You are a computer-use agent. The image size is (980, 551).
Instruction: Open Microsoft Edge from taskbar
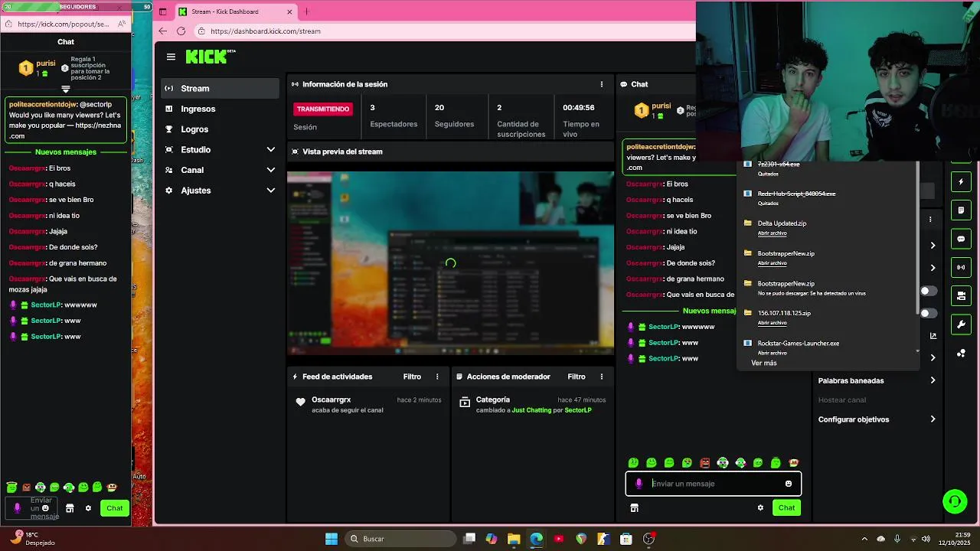tap(536, 539)
